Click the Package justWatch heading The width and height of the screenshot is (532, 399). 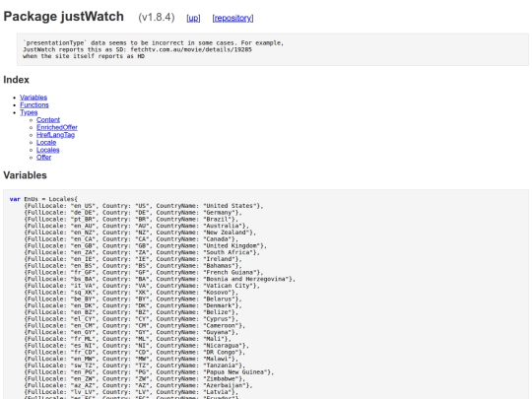pos(63,17)
